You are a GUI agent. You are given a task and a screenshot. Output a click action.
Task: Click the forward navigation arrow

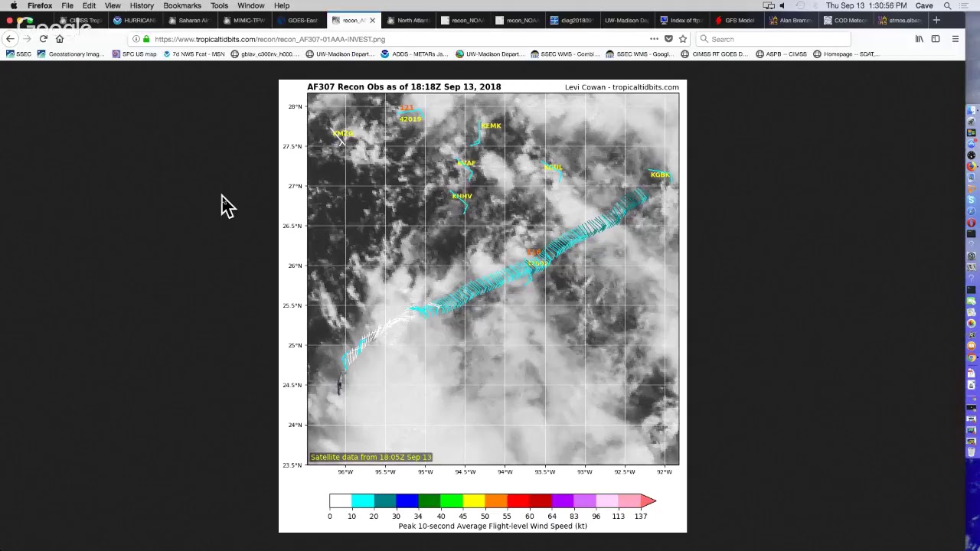[x=26, y=39]
